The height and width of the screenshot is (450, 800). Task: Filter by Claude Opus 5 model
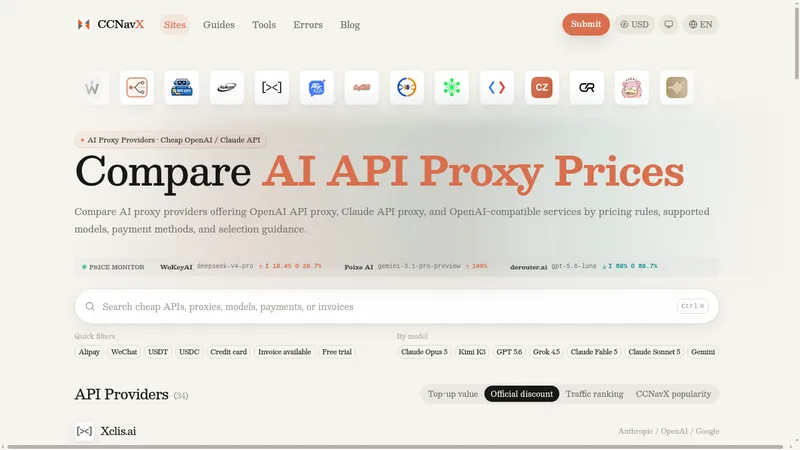[x=424, y=352]
